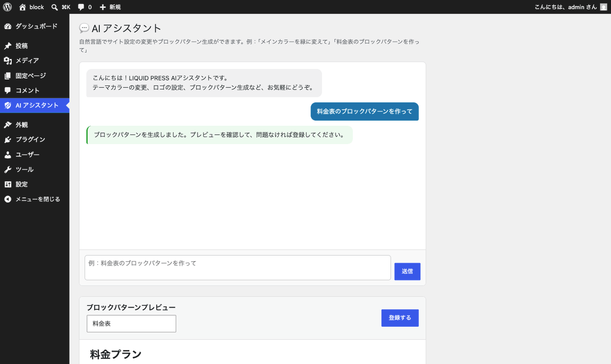This screenshot has height=364, width=611.
Task: Click the home icon next to block
Action: pos(22,7)
